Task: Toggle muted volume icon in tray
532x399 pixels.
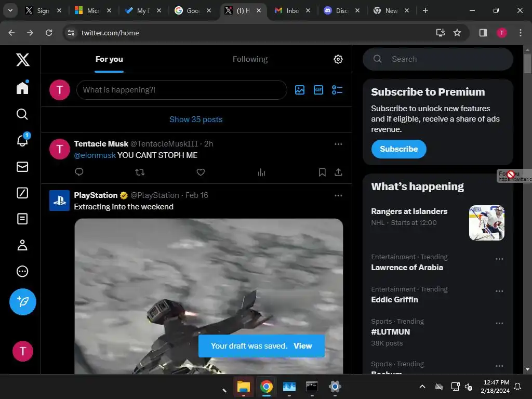Action: 469,387
